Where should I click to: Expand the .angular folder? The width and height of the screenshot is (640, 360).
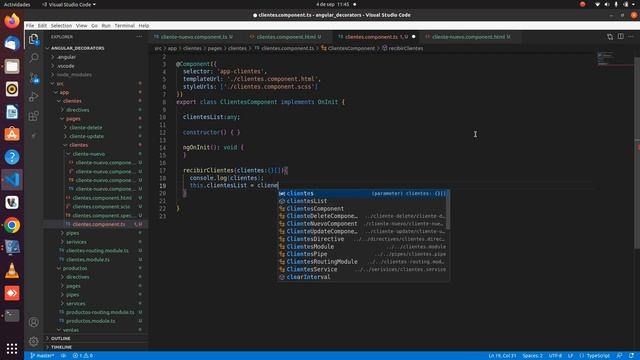point(66,57)
